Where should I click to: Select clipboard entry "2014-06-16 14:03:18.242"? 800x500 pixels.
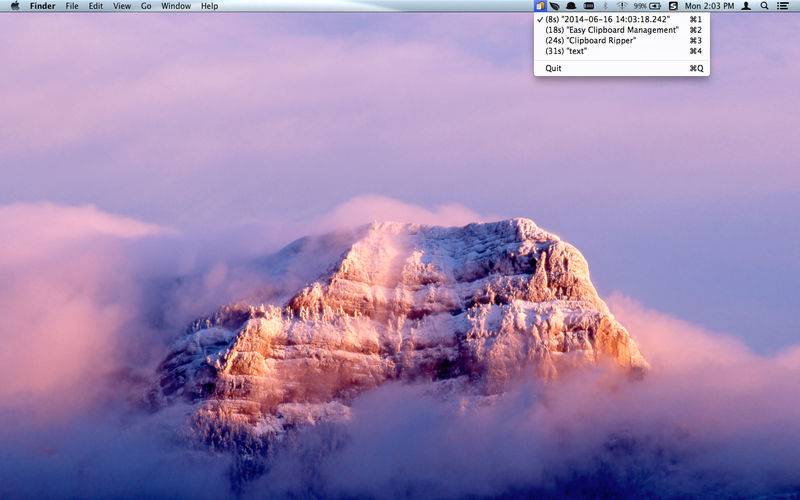[621, 19]
